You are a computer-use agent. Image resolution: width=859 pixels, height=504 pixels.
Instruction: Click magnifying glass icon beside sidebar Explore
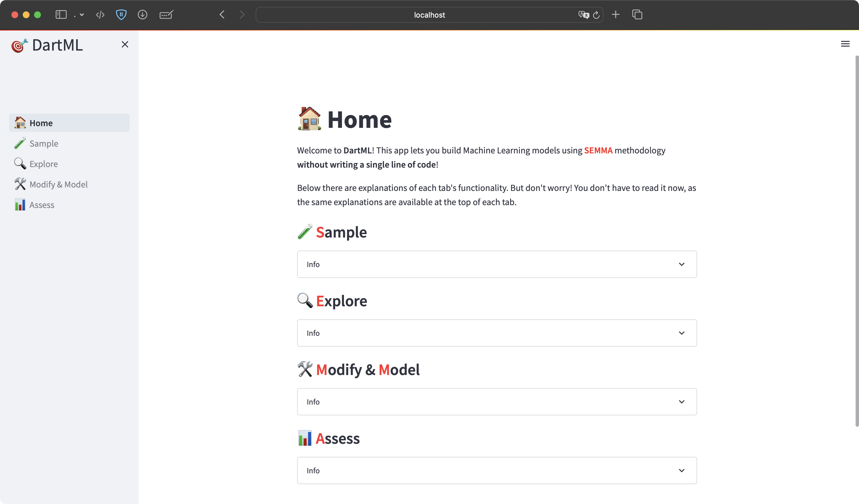[x=20, y=163]
